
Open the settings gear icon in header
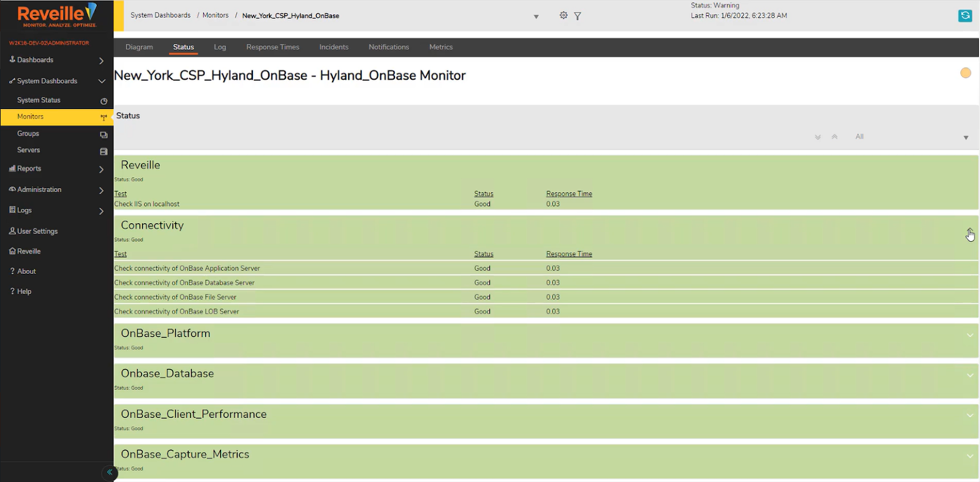pos(563,15)
